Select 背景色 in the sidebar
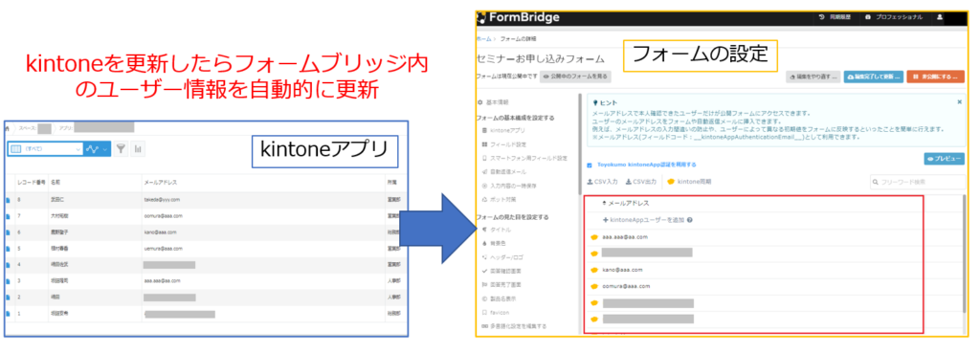Viewport: 980px width, 353px height. point(496,244)
